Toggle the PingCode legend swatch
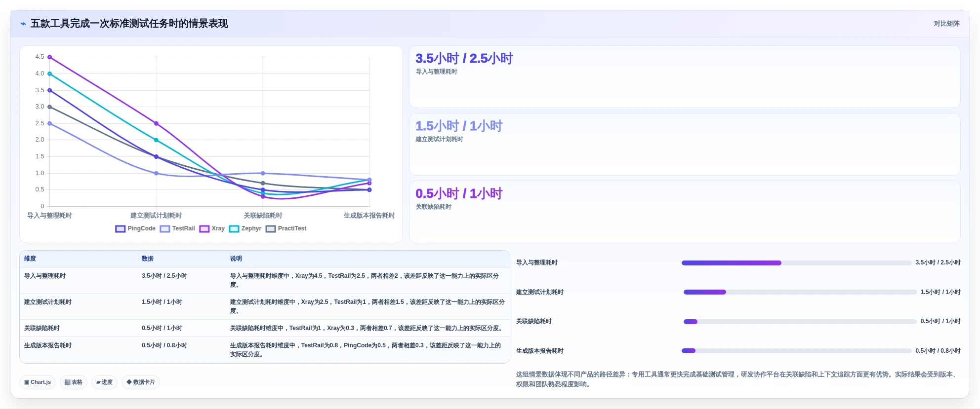The height and width of the screenshot is (409, 980). pyautogui.click(x=120, y=228)
